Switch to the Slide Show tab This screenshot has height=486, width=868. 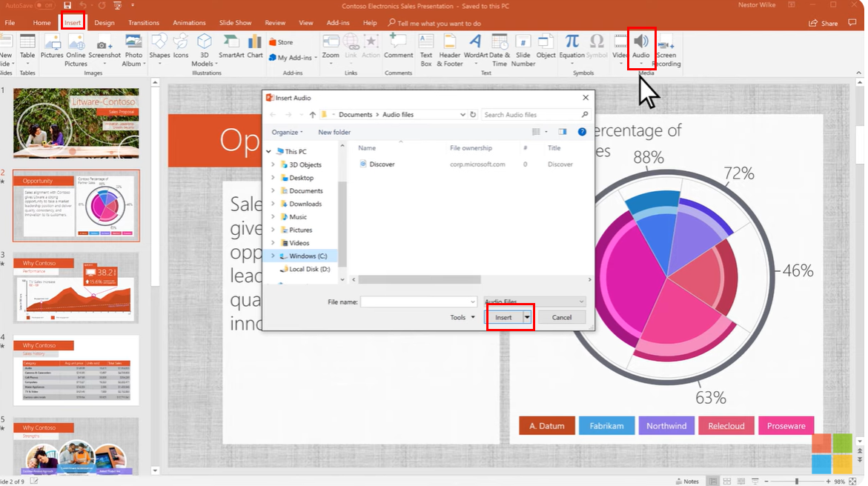[x=235, y=23]
